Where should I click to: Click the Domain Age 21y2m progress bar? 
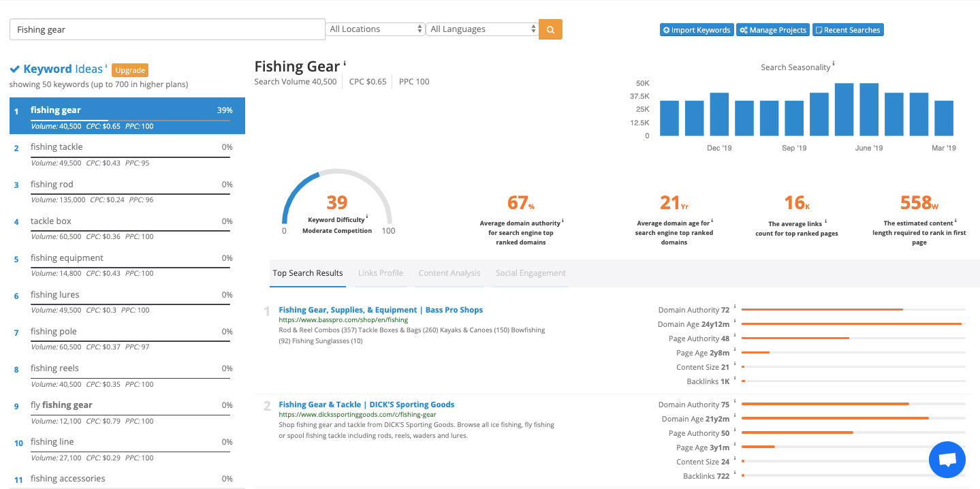coord(853,419)
